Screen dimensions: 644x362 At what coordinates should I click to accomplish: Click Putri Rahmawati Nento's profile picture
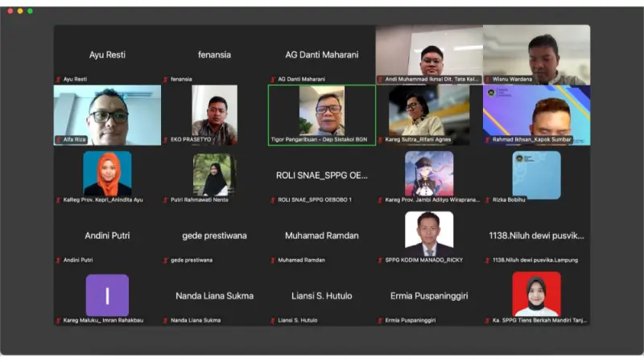point(214,172)
